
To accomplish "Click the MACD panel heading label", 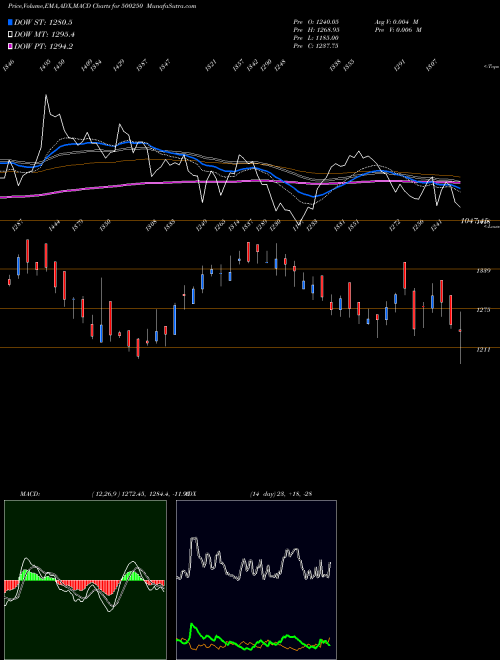I will click(30, 494).
